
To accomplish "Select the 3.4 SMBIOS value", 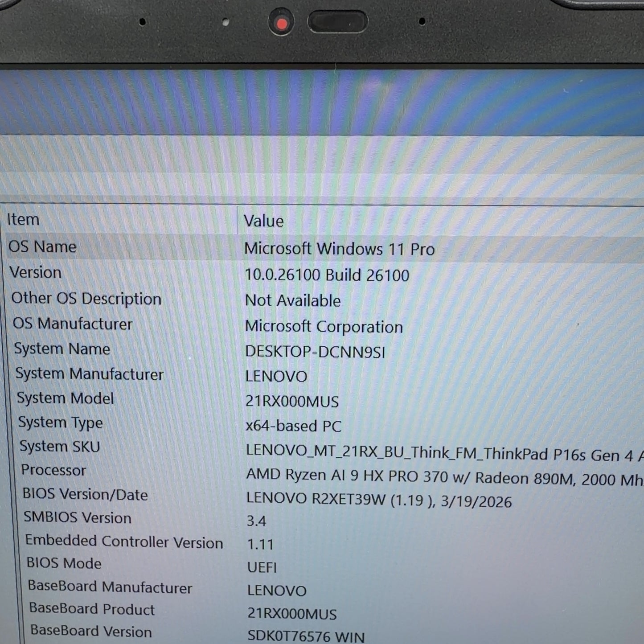I will pos(257,521).
